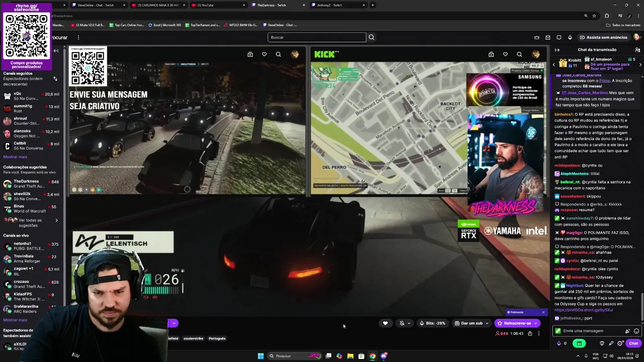Click the follow heart button under the stream

(385, 323)
